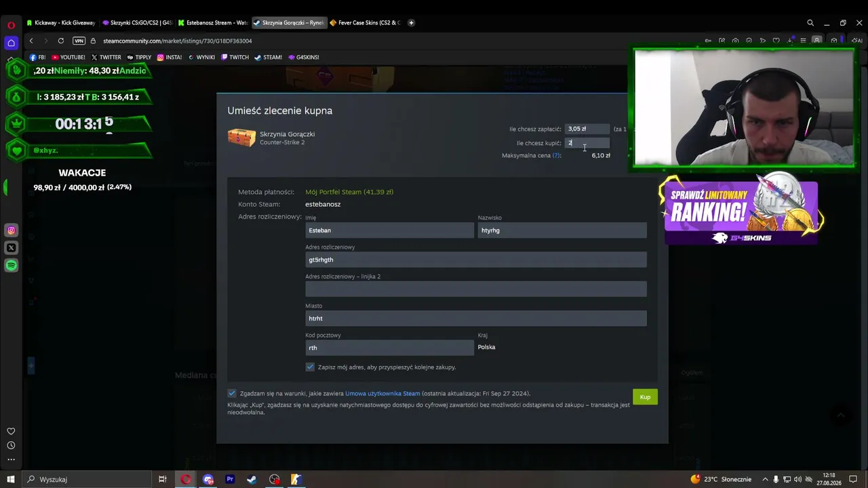
Task: Click the green Kup button
Action: pyautogui.click(x=645, y=397)
